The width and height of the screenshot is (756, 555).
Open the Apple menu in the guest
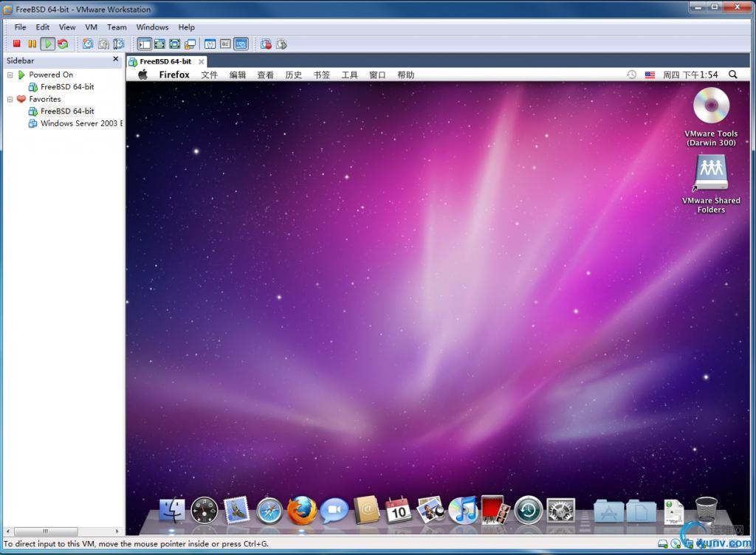tap(142, 75)
